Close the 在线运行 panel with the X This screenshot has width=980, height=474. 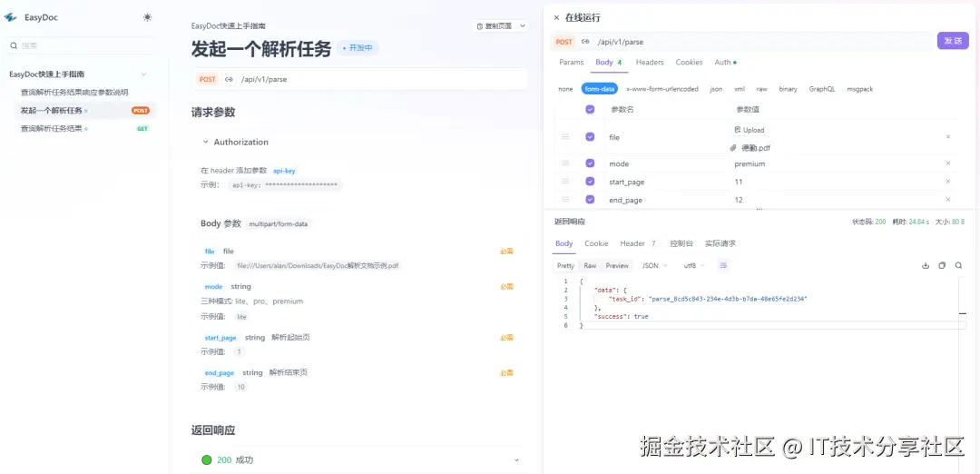(x=556, y=18)
